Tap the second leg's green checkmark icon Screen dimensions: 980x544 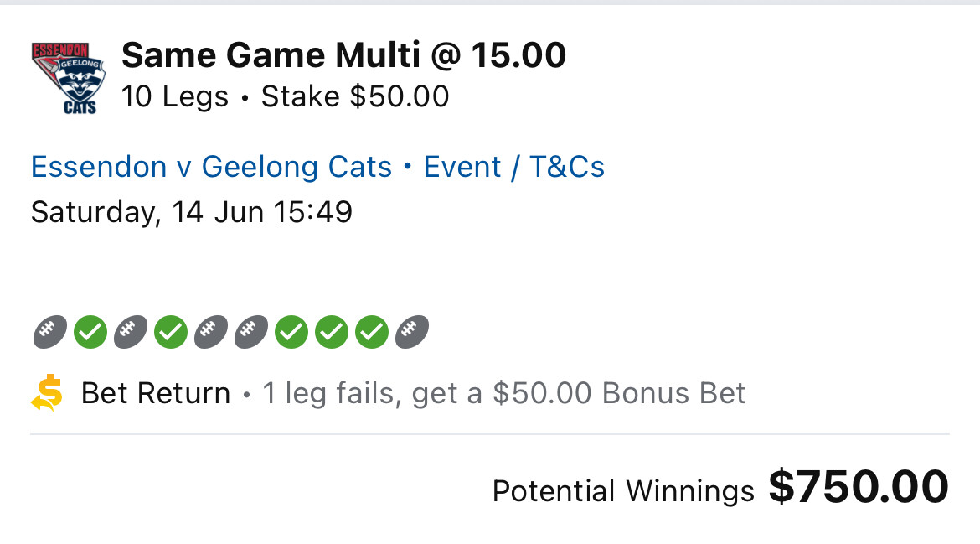pyautogui.click(x=90, y=331)
